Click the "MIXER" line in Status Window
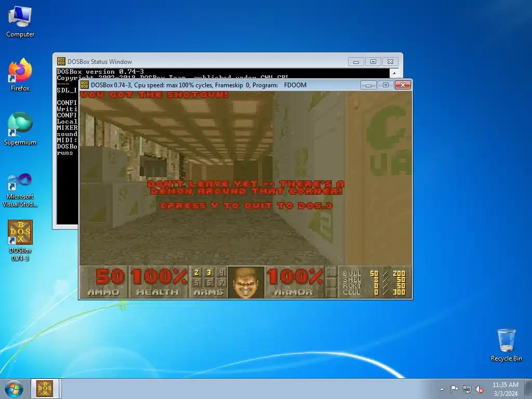This screenshot has width=532, height=399. (x=67, y=128)
